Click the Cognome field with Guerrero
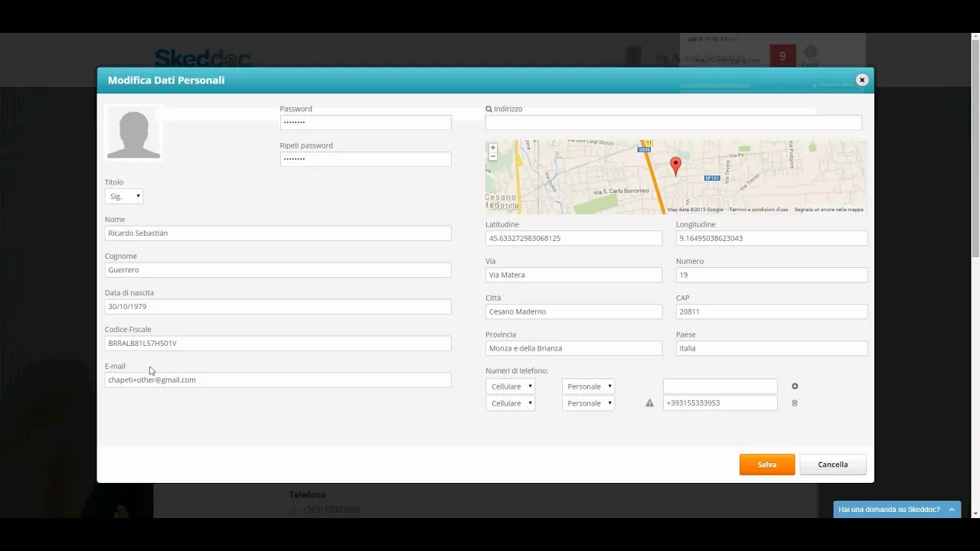The image size is (980, 551). coord(278,269)
